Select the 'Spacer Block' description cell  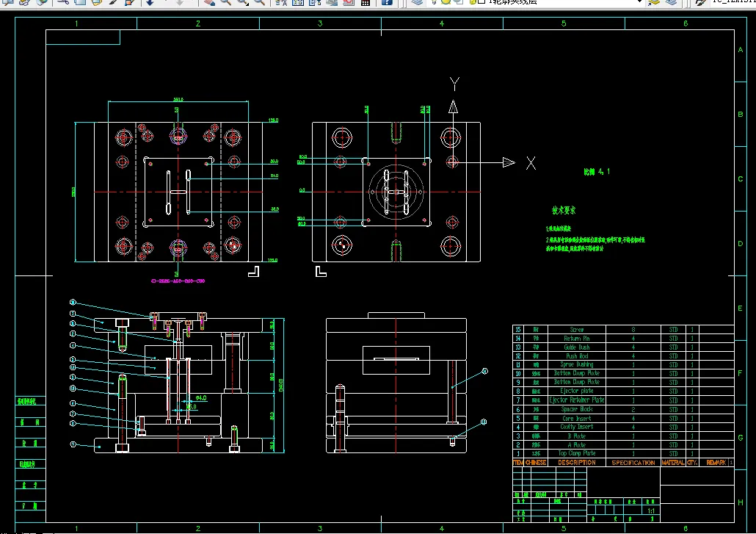click(577, 409)
